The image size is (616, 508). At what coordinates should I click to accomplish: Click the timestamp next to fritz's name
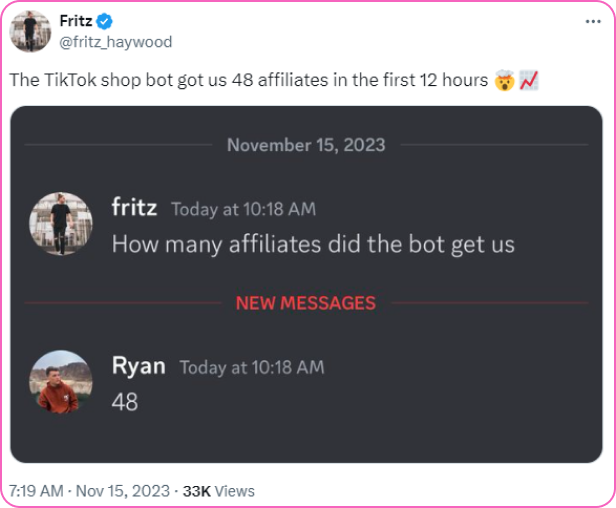click(x=243, y=209)
